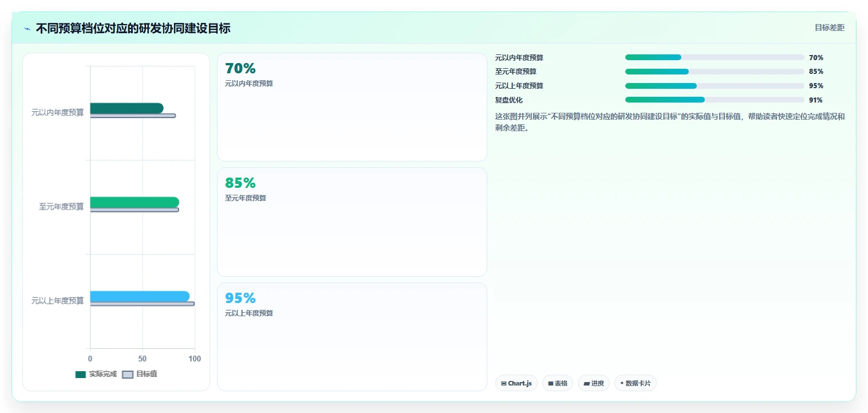Click the 目标差距 label in header
The height and width of the screenshot is (413, 868).
830,27
